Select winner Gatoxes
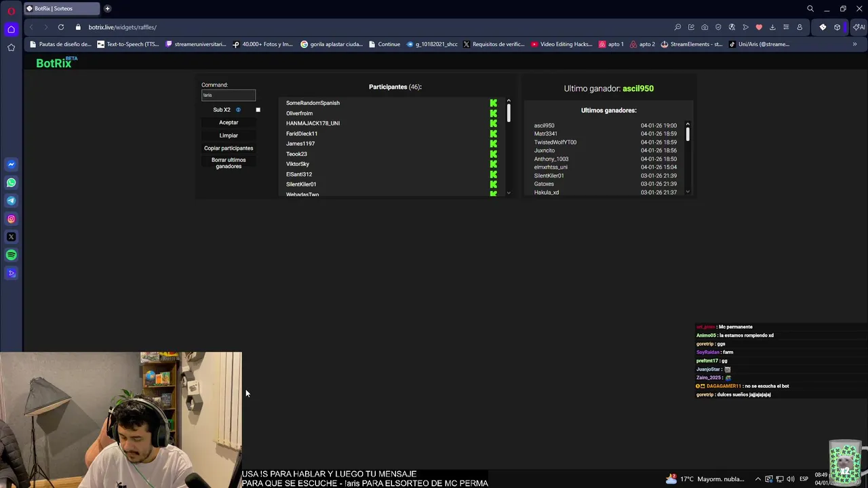 (544, 184)
